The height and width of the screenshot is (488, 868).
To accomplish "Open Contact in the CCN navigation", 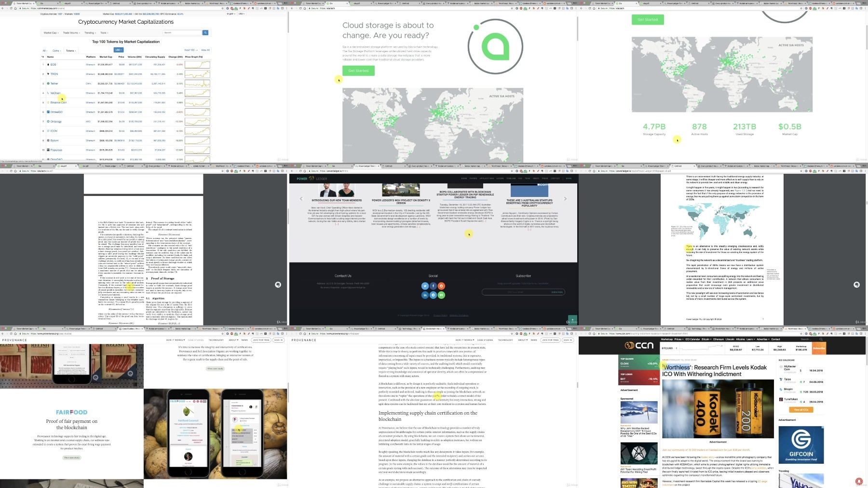I will click(x=775, y=339).
